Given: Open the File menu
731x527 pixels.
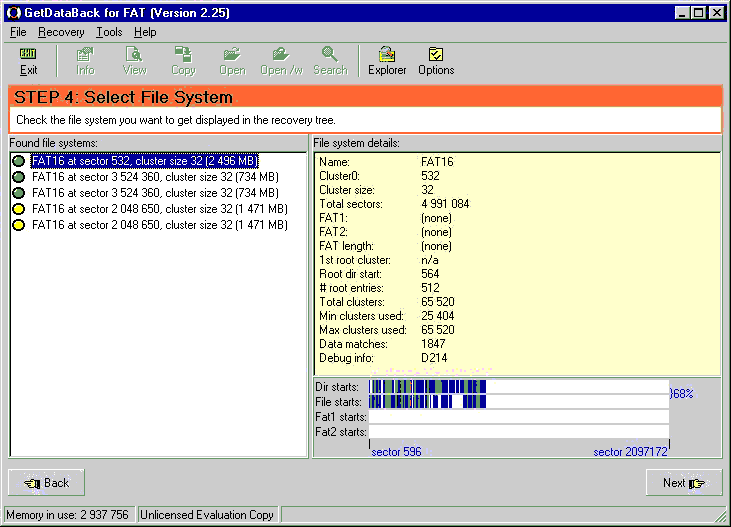Looking at the screenshot, I should [x=18, y=32].
